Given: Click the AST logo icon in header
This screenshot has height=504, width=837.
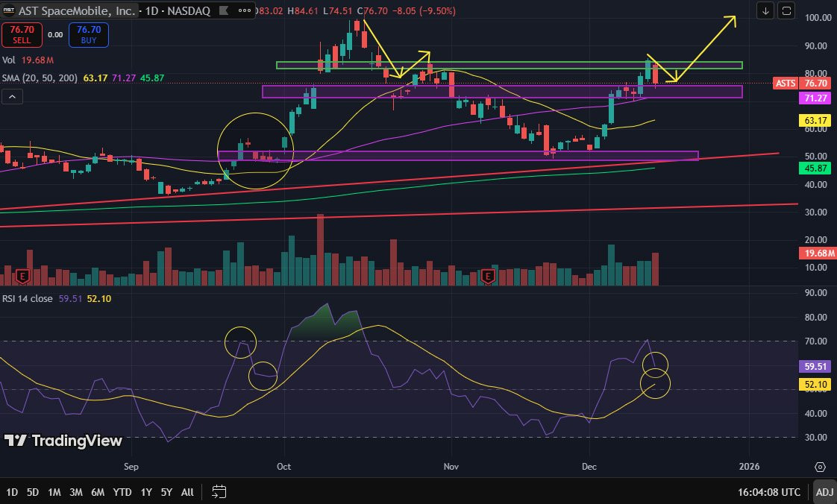Looking at the screenshot, I should (8, 10).
